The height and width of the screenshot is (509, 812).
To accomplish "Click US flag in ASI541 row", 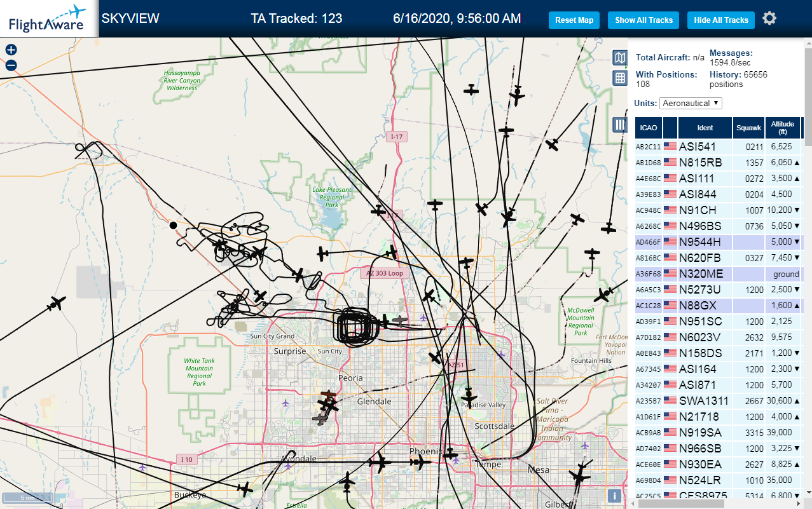I will [x=670, y=146].
